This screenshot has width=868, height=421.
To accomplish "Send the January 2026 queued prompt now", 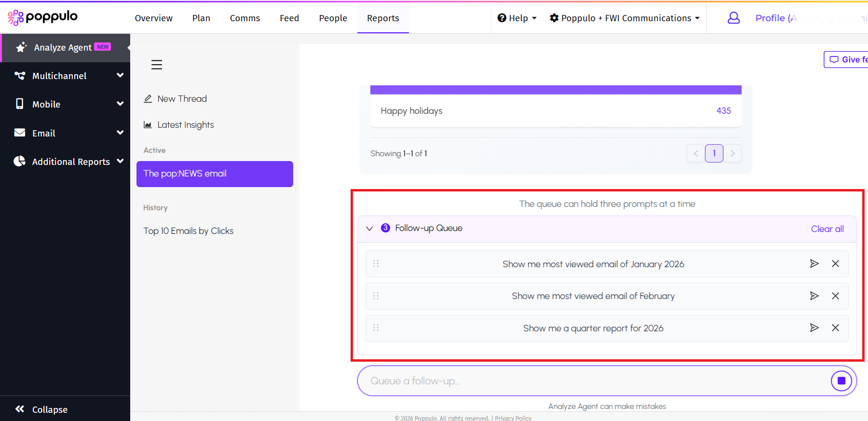I will (x=814, y=264).
